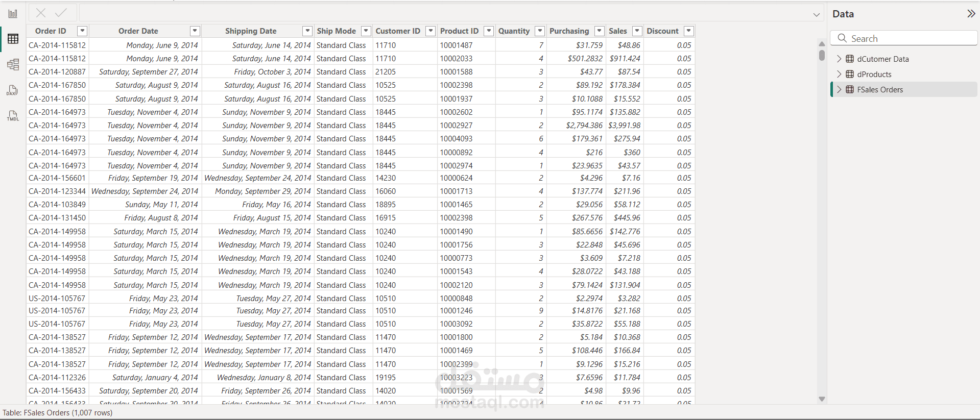
Task: Commit formula with checkmark icon
Action: point(61,13)
